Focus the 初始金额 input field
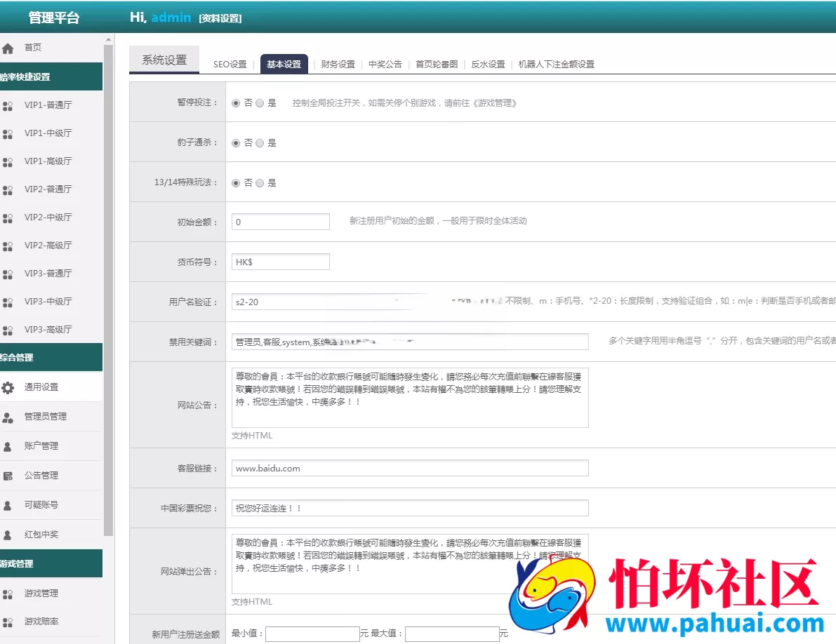836x644 pixels. point(281,222)
